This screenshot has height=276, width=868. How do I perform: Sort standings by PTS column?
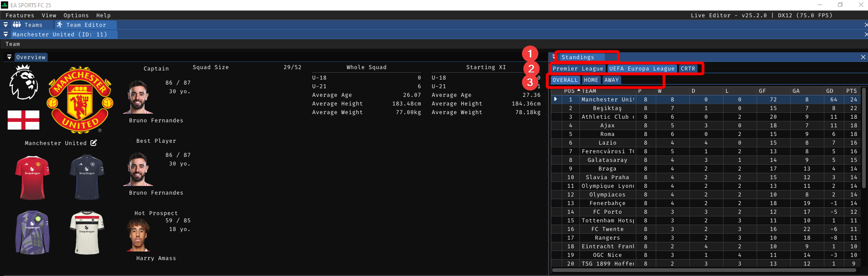(852, 91)
